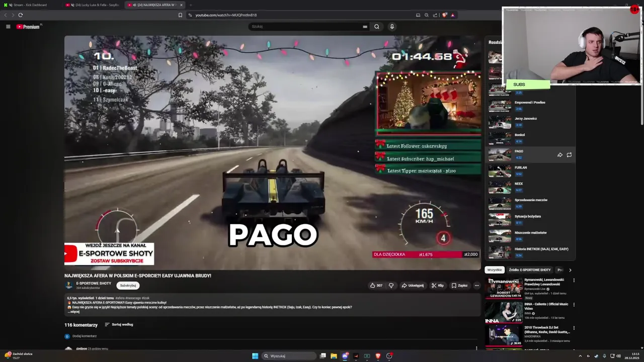This screenshot has height=362, width=644.
Task: Dislike the video with thumbs down
Action: click(391, 286)
